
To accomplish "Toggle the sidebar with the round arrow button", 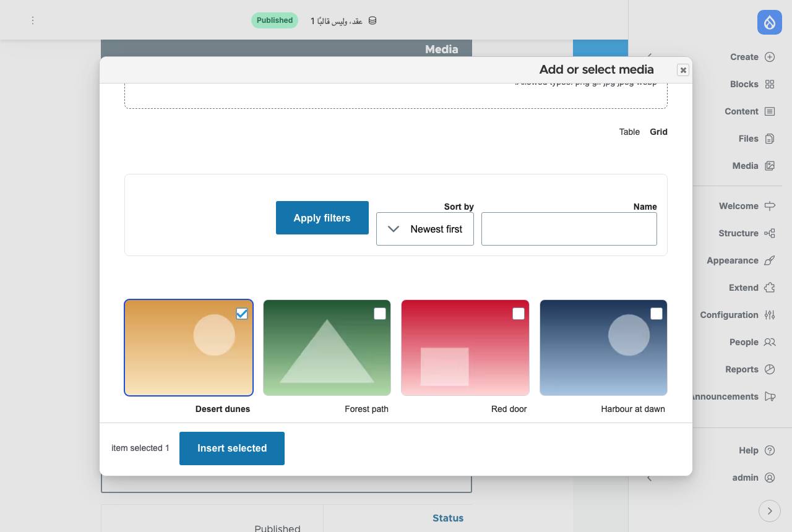I will click(x=770, y=511).
